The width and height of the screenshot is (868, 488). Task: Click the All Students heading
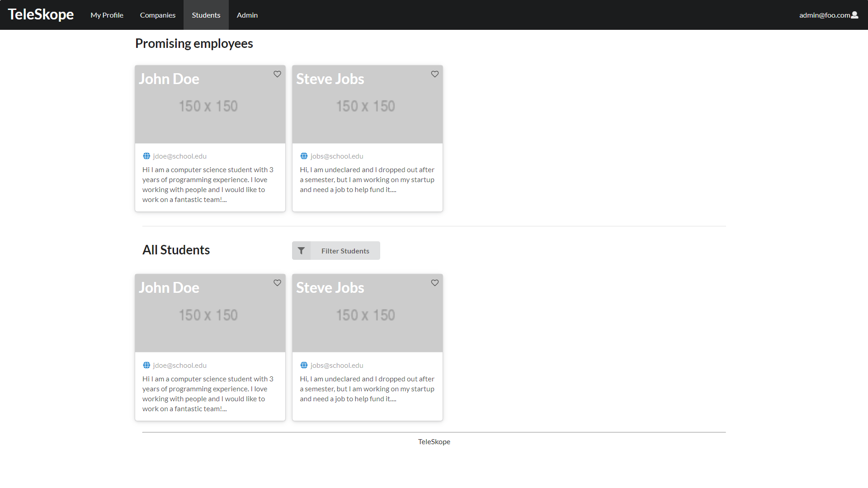click(176, 250)
